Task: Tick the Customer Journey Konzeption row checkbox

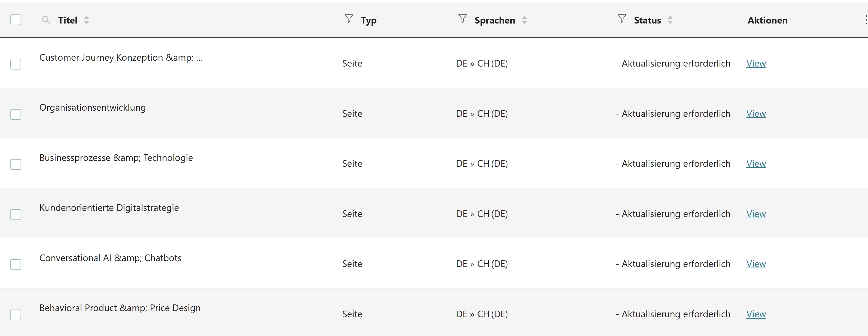Action: click(x=16, y=64)
